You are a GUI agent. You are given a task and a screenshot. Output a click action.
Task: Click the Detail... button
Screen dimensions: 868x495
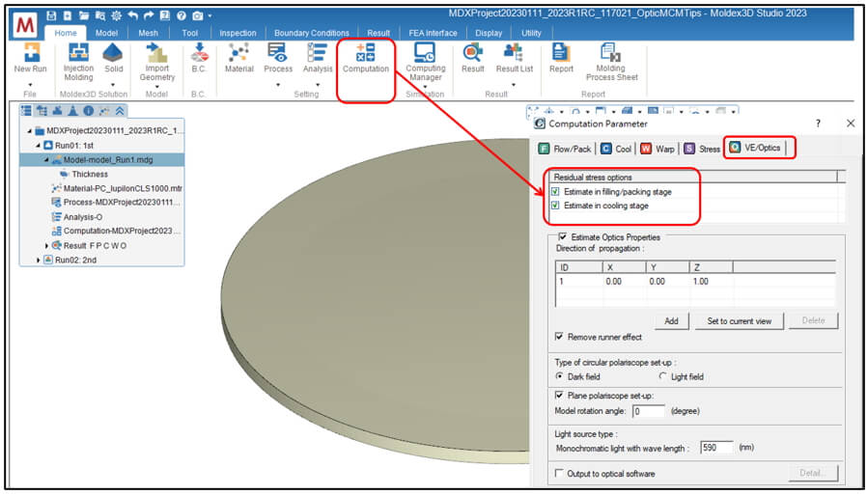point(813,473)
